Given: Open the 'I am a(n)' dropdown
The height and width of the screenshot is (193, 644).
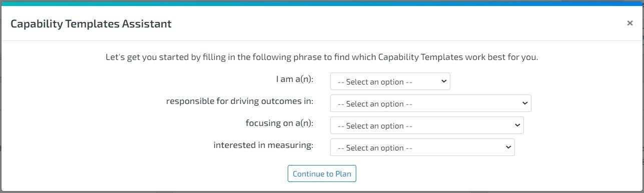Looking at the screenshot, I should pyautogui.click(x=390, y=81).
